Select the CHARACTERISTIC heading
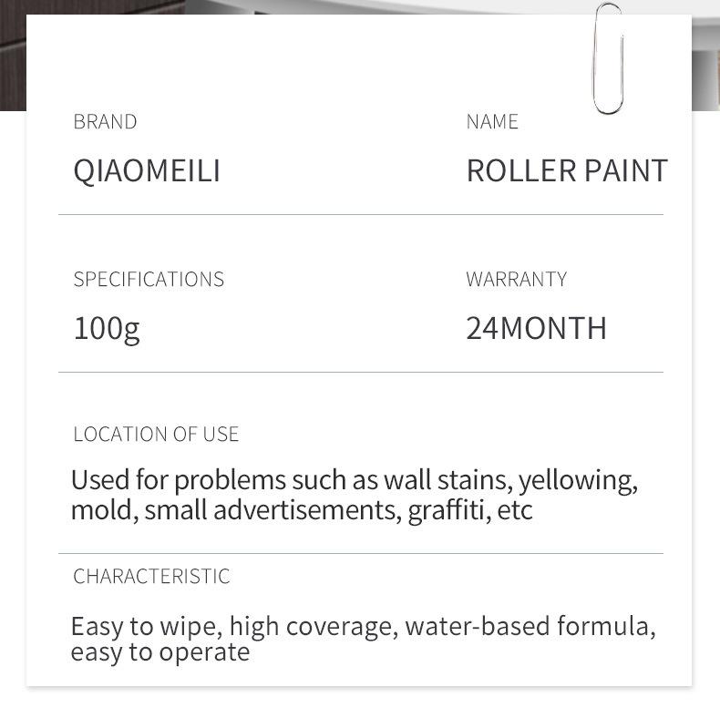 pyautogui.click(x=151, y=576)
